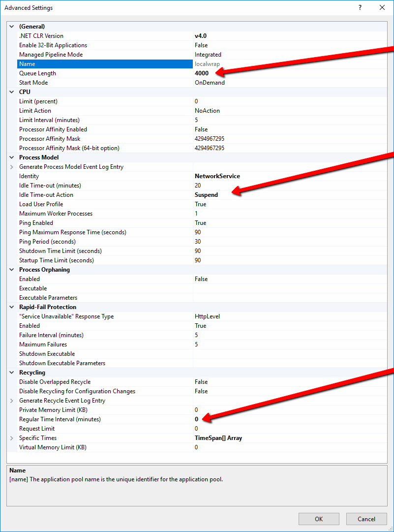Expand the Specific Times row

click(x=12, y=438)
